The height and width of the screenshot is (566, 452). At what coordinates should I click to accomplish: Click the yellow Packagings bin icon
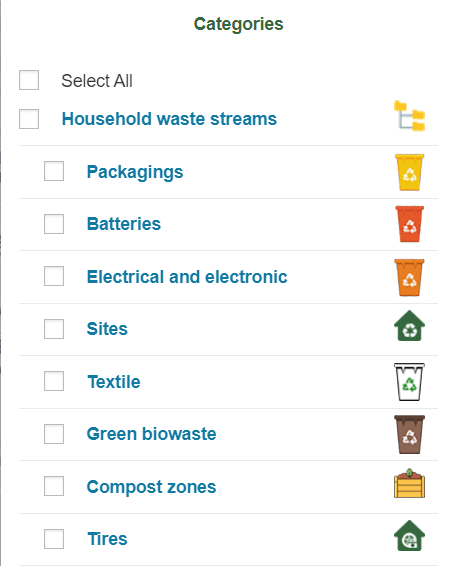pyautogui.click(x=409, y=172)
